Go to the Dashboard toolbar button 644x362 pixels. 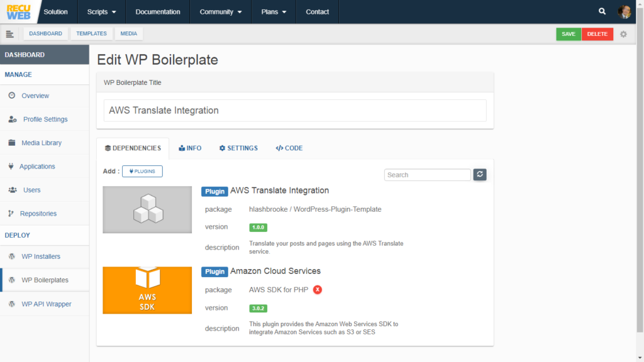[x=45, y=34]
